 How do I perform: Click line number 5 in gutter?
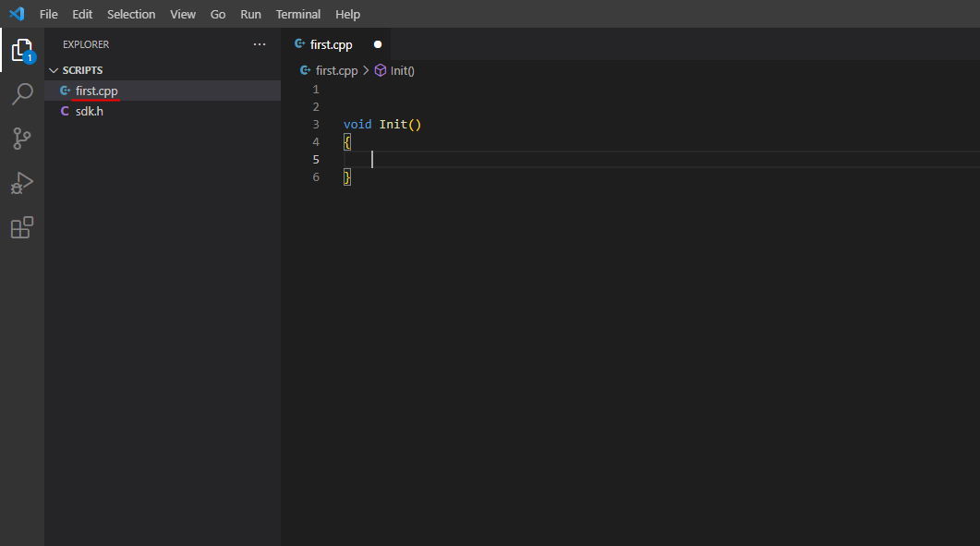coord(316,160)
